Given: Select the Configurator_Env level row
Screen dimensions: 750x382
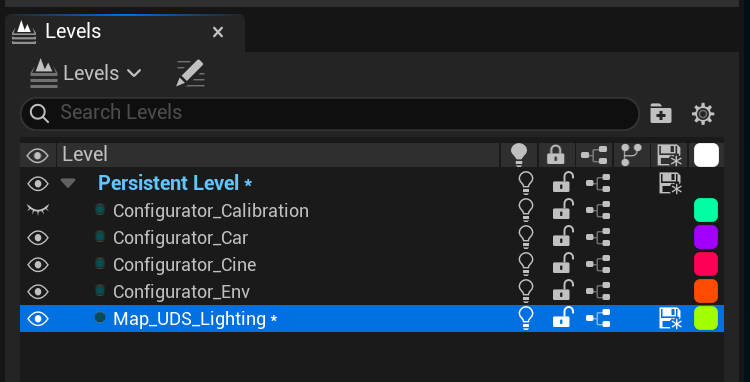Looking at the screenshot, I should pyautogui.click(x=372, y=291).
